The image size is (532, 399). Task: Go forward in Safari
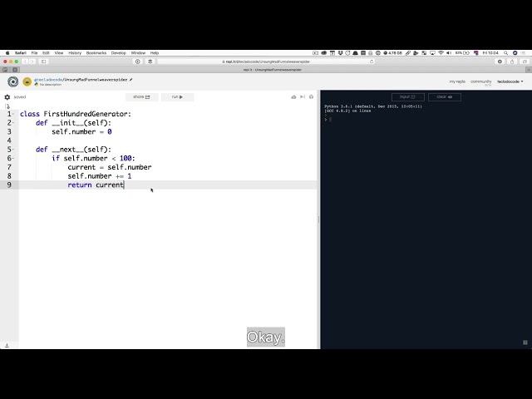[32, 62]
